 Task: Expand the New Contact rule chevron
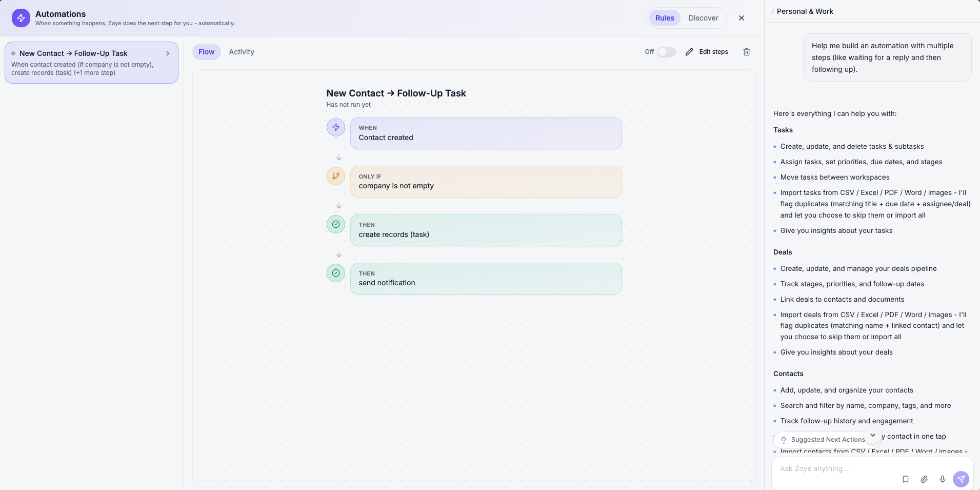168,53
